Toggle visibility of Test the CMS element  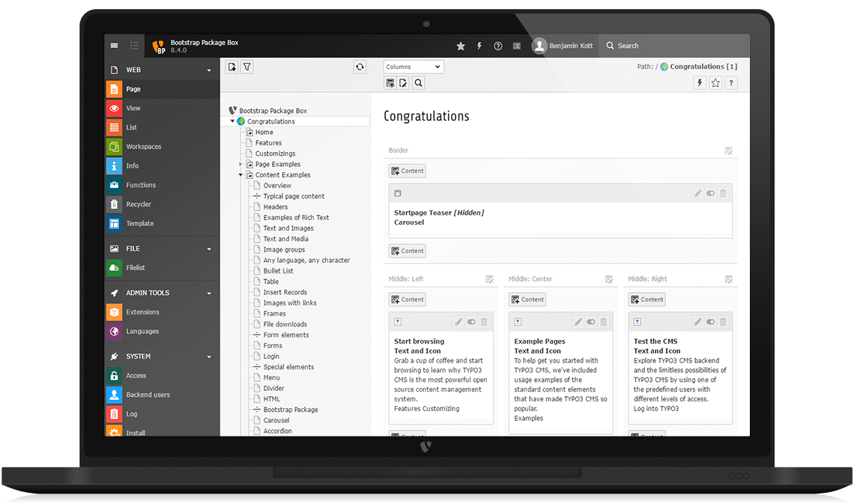(710, 322)
